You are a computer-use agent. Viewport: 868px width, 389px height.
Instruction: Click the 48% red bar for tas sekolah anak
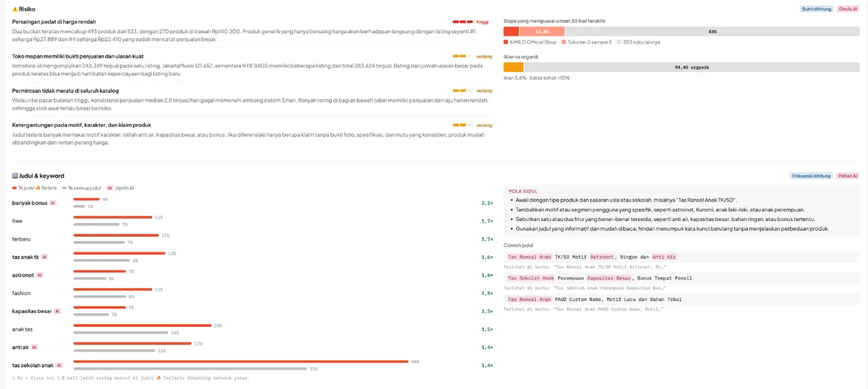point(241,361)
